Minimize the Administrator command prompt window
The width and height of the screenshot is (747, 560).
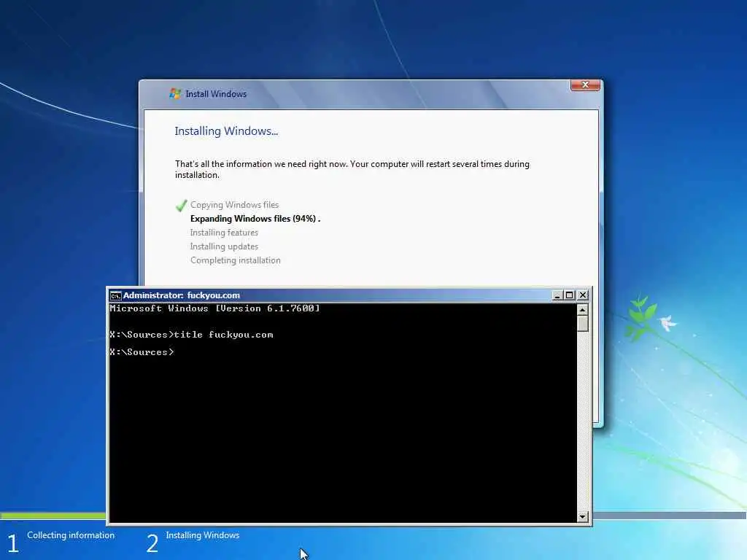point(557,295)
